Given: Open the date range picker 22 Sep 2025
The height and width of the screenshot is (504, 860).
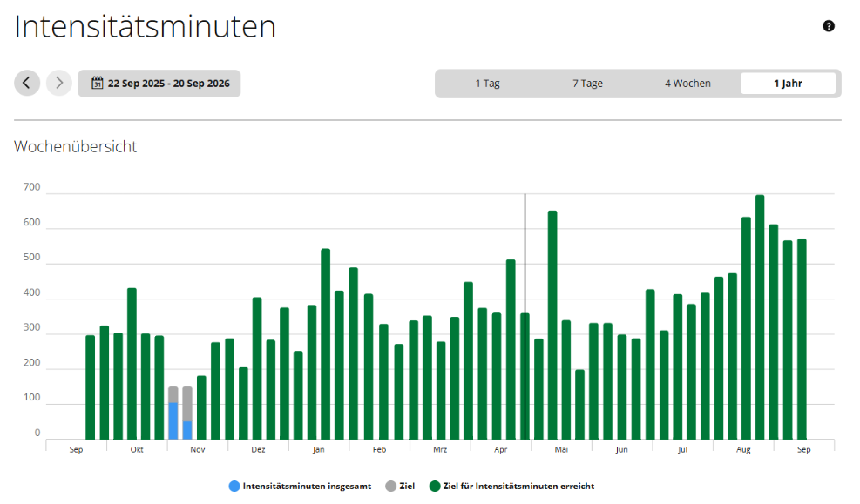Looking at the screenshot, I should tap(159, 84).
